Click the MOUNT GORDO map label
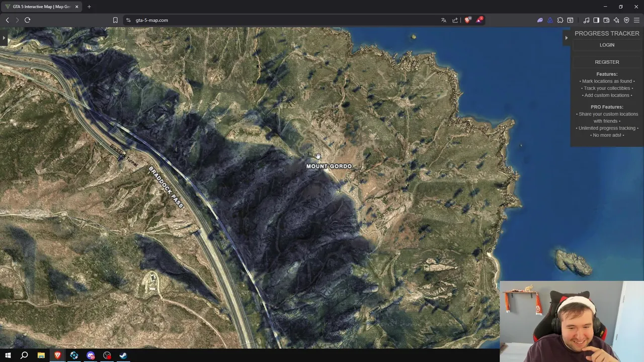 point(329,166)
